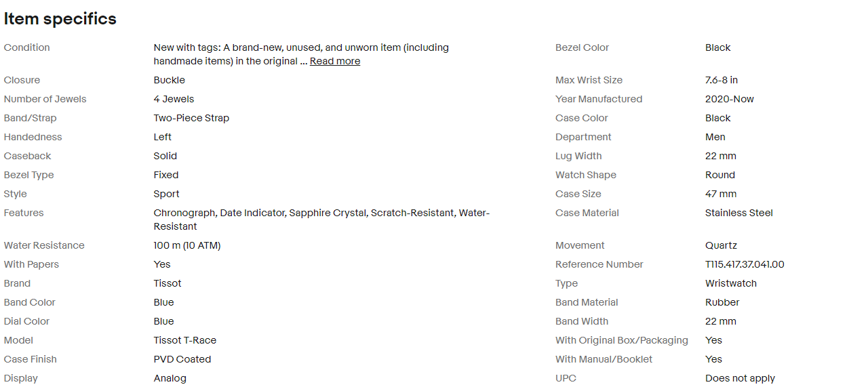The width and height of the screenshot is (868, 391).
Task: Click the 47 mm case size value
Action: 721,194
